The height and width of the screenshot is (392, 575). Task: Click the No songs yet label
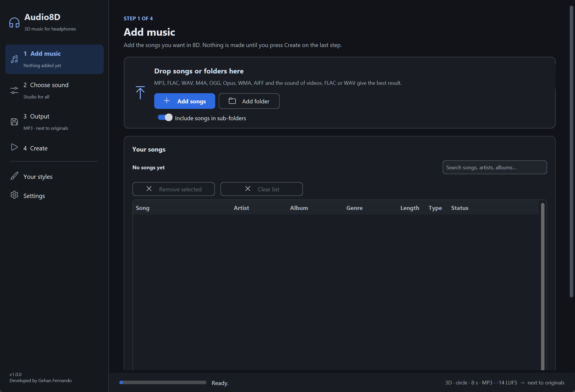point(148,167)
